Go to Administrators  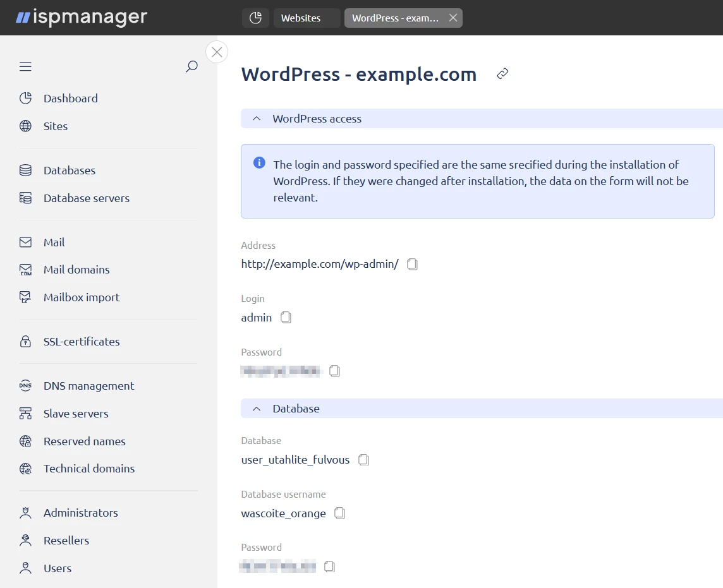pyautogui.click(x=81, y=513)
